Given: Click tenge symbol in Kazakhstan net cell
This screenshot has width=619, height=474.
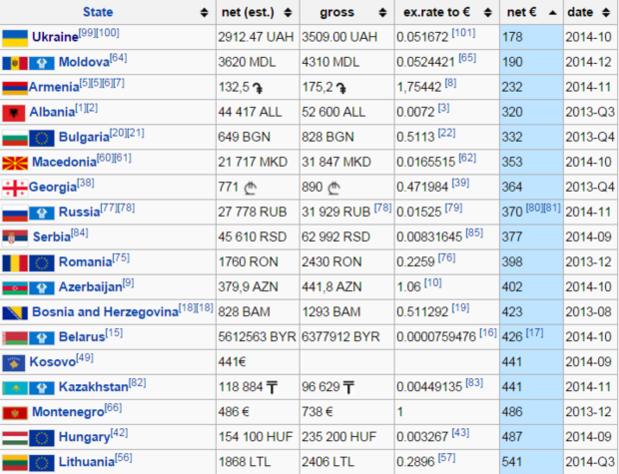Looking at the screenshot, I should [x=272, y=388].
